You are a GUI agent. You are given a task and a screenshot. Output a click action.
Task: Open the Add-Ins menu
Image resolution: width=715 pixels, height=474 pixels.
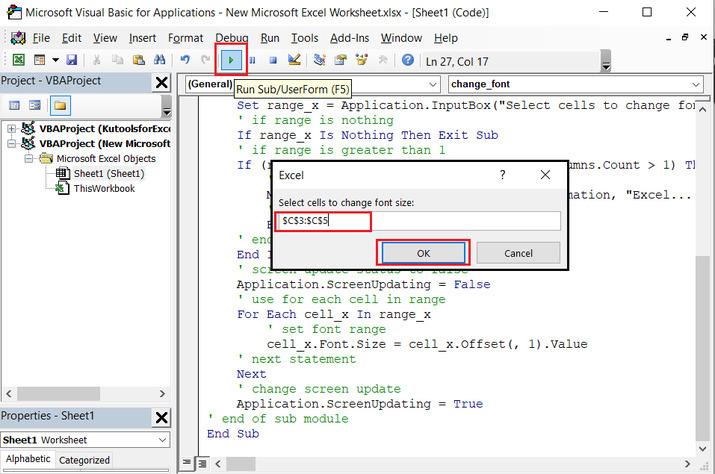349,38
